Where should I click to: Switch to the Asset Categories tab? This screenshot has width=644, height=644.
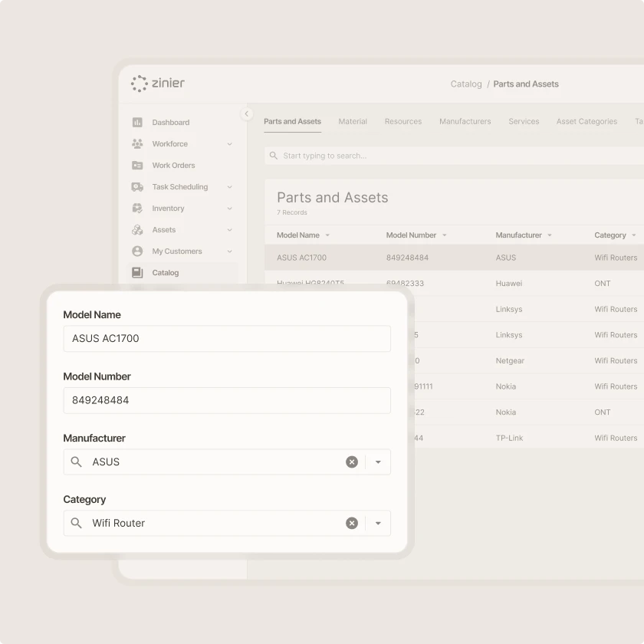587,122
